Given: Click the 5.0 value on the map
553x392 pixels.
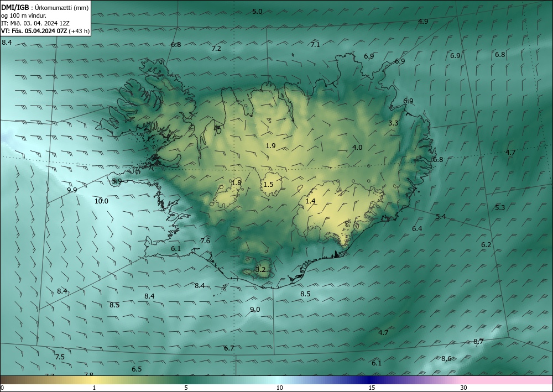Looking at the screenshot, I should pyautogui.click(x=257, y=11).
